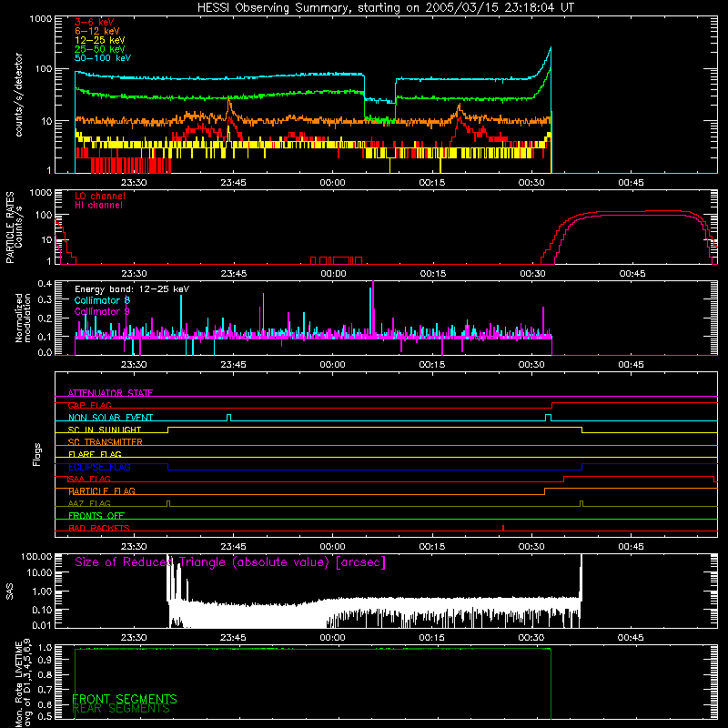The width and height of the screenshot is (728, 728).
Task: Click the Normalized modulation axis label
Action: (24, 318)
